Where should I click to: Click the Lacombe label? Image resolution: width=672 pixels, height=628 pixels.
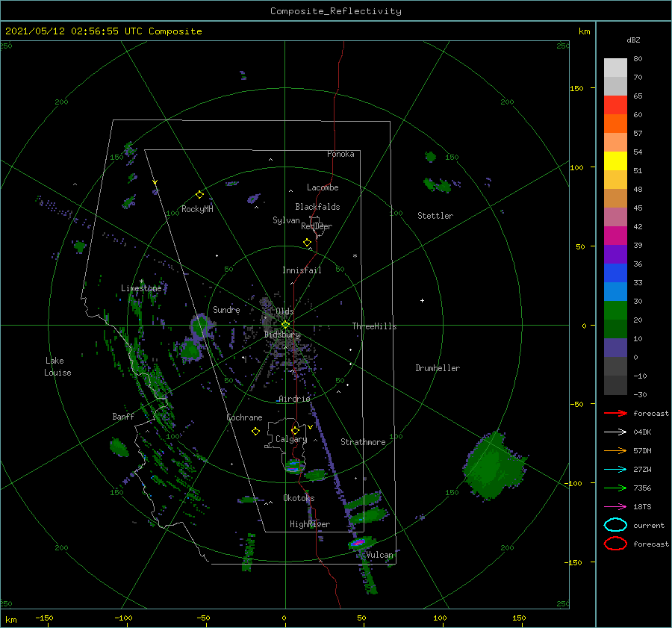323,187
